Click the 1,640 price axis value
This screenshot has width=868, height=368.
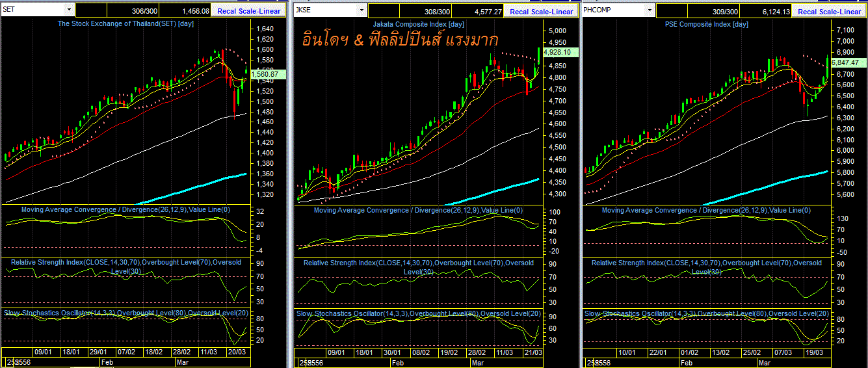(265, 29)
